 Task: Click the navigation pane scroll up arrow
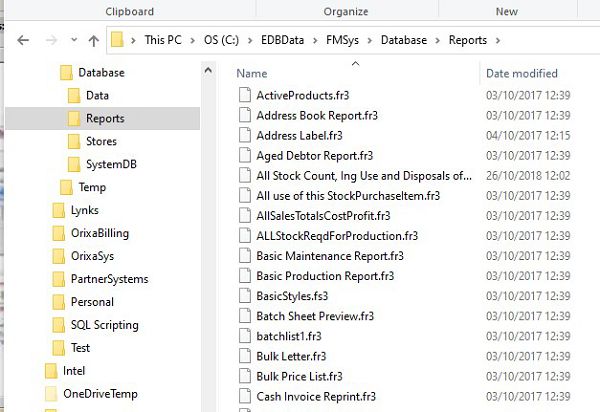208,70
